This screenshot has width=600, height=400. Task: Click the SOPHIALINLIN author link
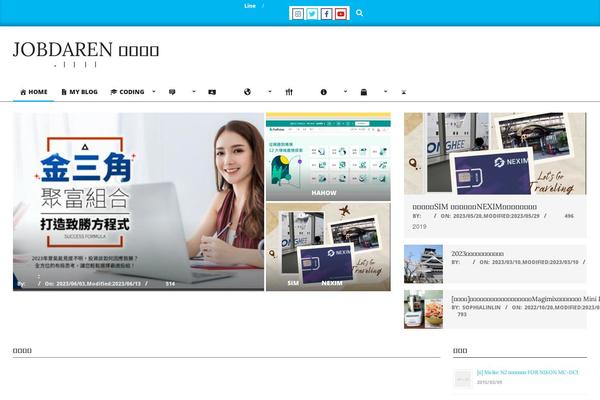click(481, 307)
